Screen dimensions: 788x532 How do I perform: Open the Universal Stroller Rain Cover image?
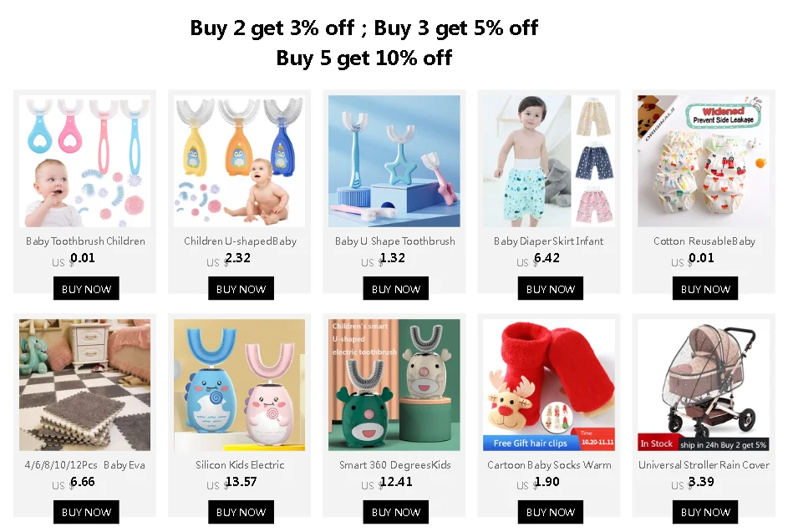[x=704, y=385]
